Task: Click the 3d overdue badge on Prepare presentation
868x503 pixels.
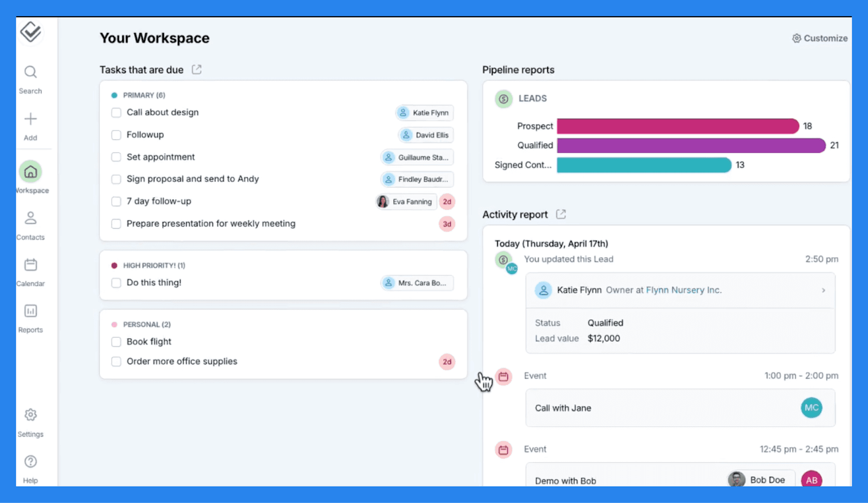Action: point(447,224)
